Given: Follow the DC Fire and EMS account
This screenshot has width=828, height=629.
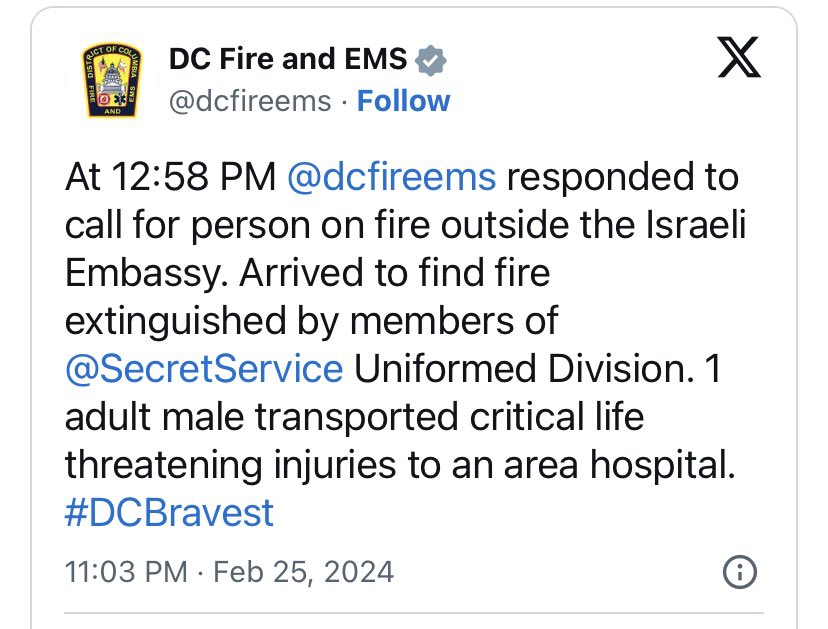Looking at the screenshot, I should point(403,101).
